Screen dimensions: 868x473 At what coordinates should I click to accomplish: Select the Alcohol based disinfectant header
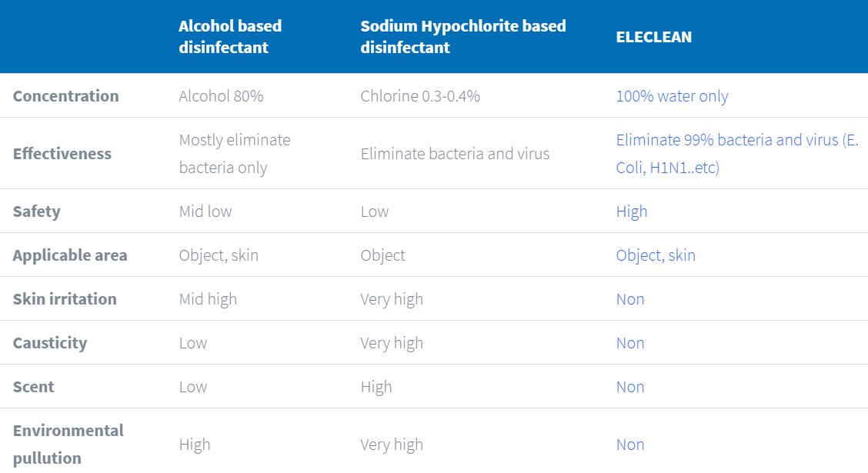click(x=230, y=36)
